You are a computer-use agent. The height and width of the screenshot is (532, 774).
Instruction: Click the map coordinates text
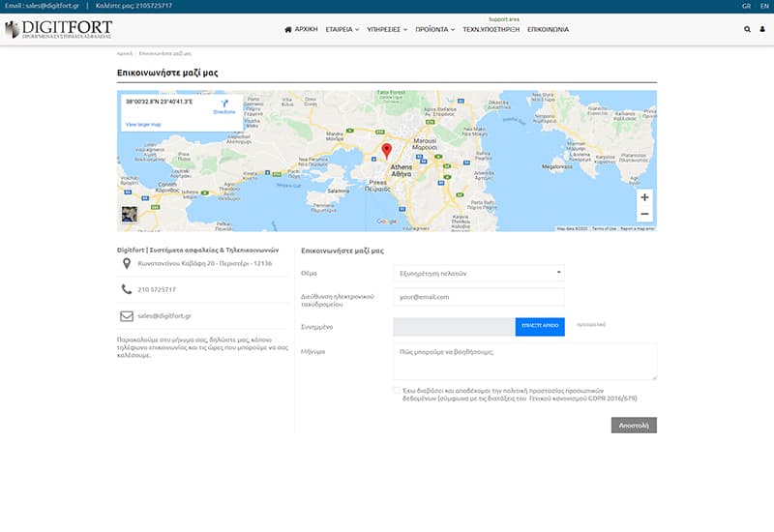click(x=159, y=102)
